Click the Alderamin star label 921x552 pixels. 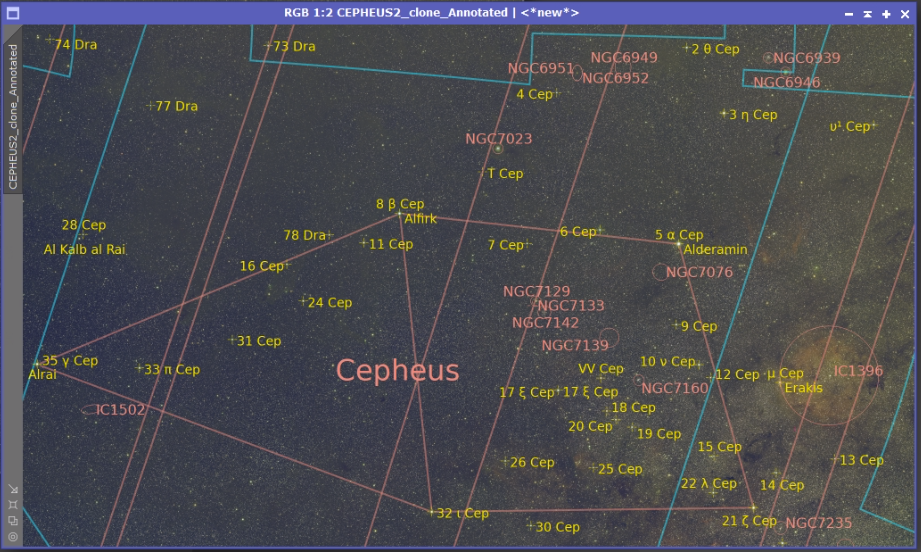[715, 250]
